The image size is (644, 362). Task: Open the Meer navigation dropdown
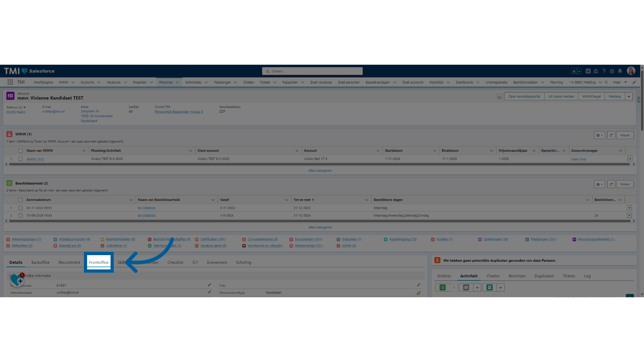click(620, 82)
